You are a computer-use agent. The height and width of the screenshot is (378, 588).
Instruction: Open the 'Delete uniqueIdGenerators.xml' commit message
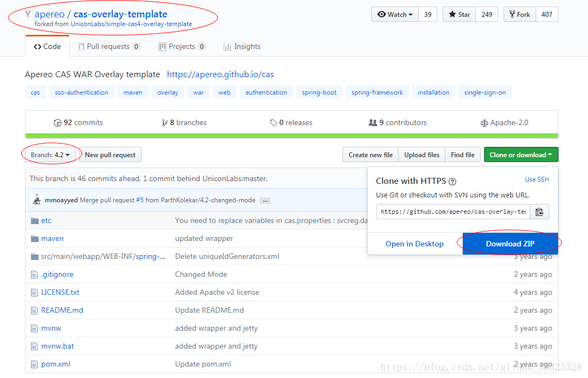point(227,257)
